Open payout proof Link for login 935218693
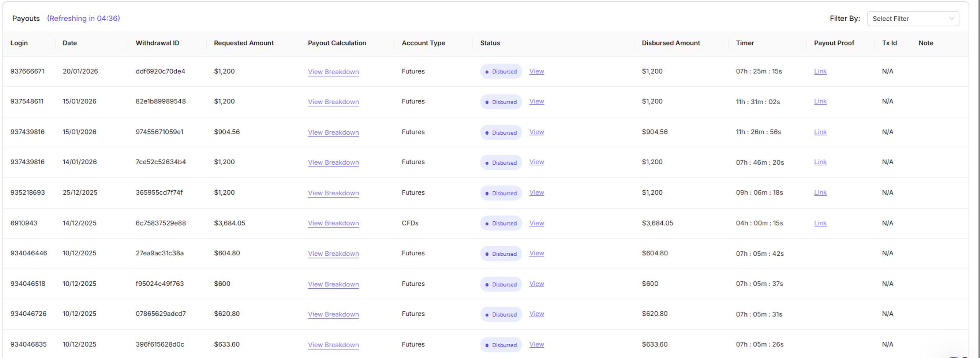This screenshot has height=358, width=980. click(x=820, y=193)
